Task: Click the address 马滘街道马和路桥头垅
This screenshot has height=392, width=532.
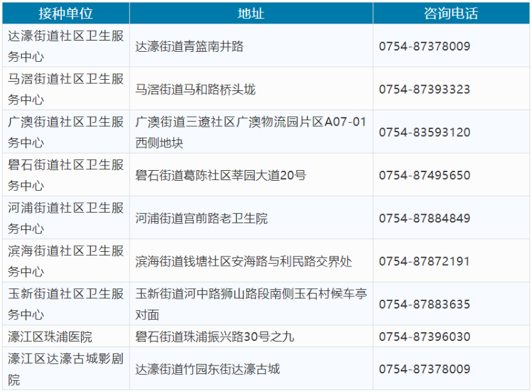Action: point(196,89)
